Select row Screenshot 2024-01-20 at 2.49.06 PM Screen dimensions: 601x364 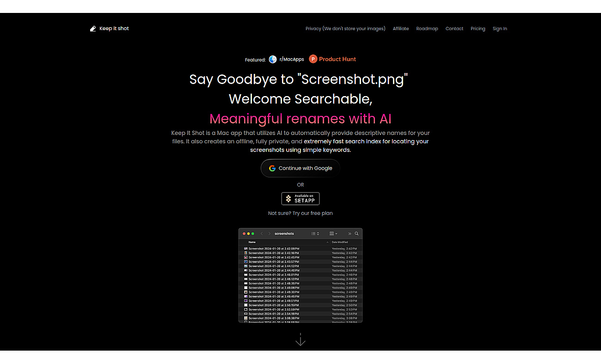[300, 288]
